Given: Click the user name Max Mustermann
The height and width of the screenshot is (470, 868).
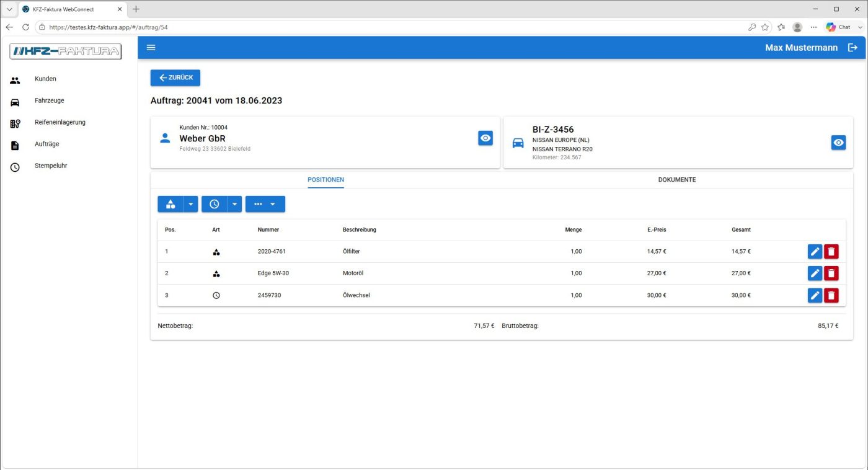Looking at the screenshot, I should (801, 48).
